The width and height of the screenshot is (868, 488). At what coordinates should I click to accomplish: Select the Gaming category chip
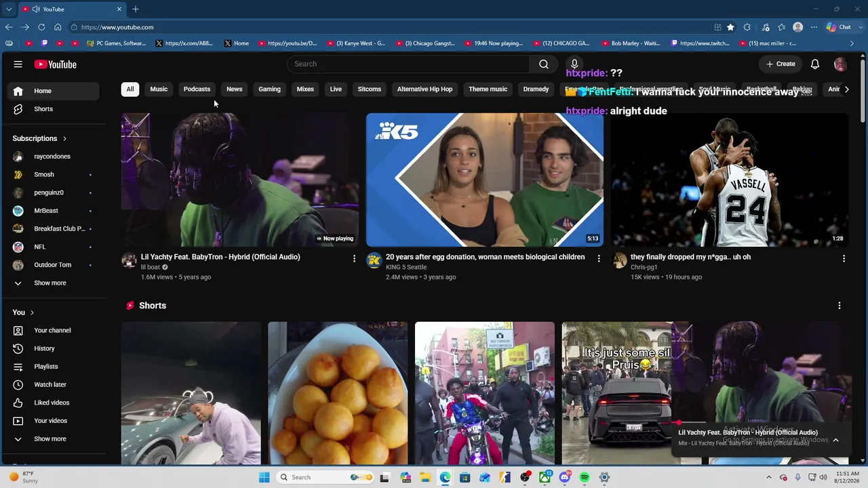(269, 89)
